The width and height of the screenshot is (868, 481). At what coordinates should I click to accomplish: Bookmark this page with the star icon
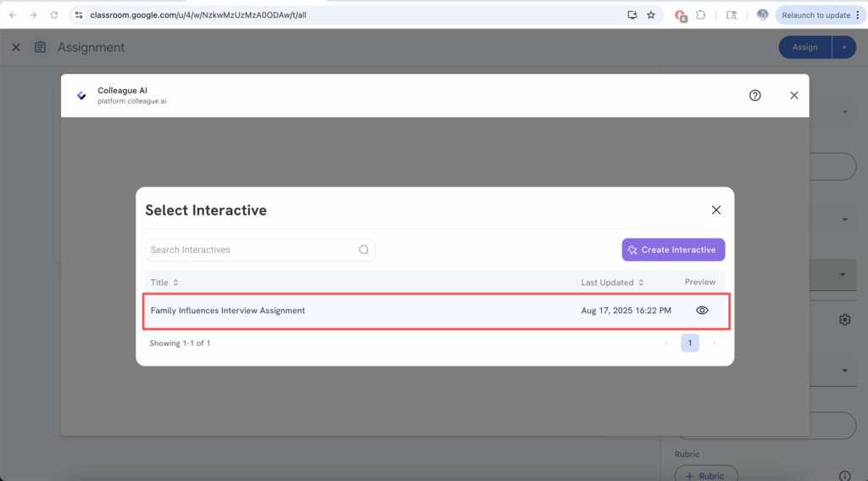(x=651, y=15)
